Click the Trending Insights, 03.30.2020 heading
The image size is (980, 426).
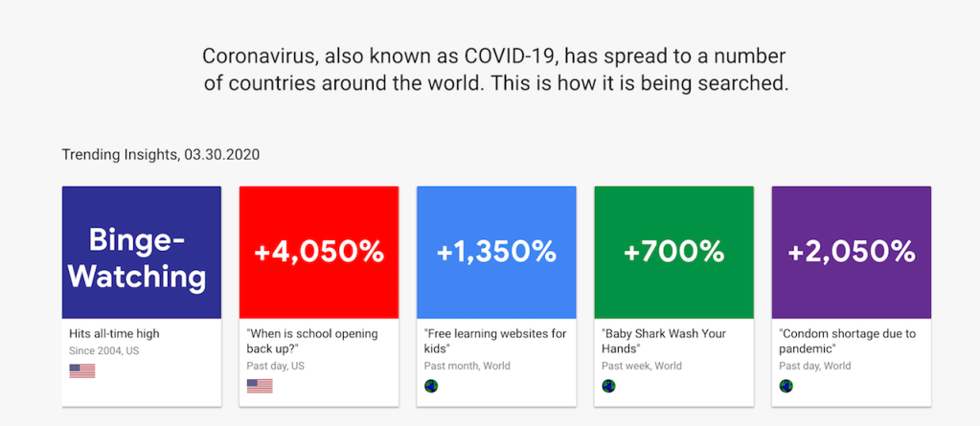[x=161, y=154]
